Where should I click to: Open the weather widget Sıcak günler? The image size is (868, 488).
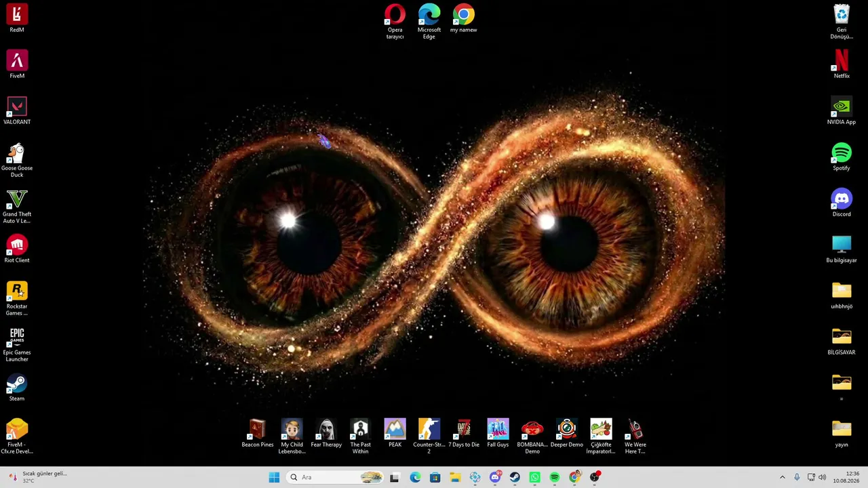click(37, 477)
